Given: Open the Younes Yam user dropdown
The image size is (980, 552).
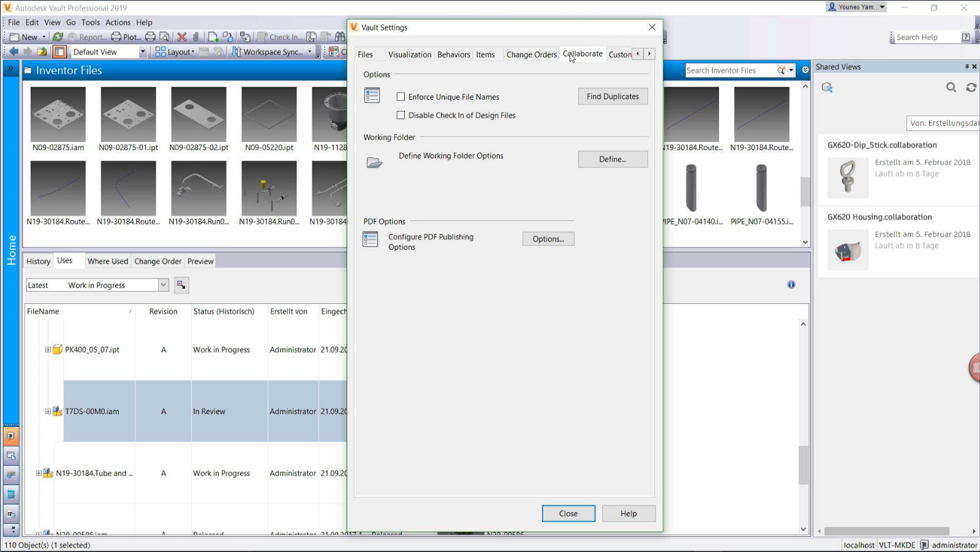Looking at the screenshot, I should [x=856, y=7].
